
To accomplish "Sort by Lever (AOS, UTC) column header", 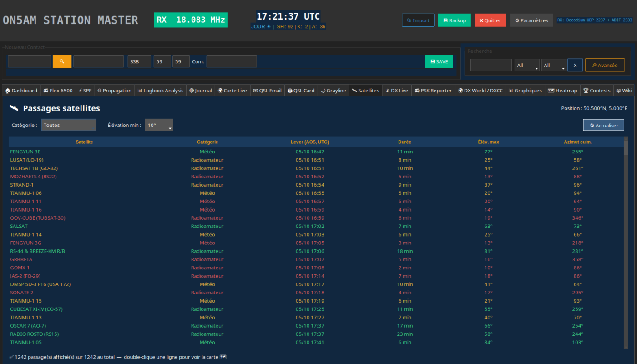I will click(310, 142).
